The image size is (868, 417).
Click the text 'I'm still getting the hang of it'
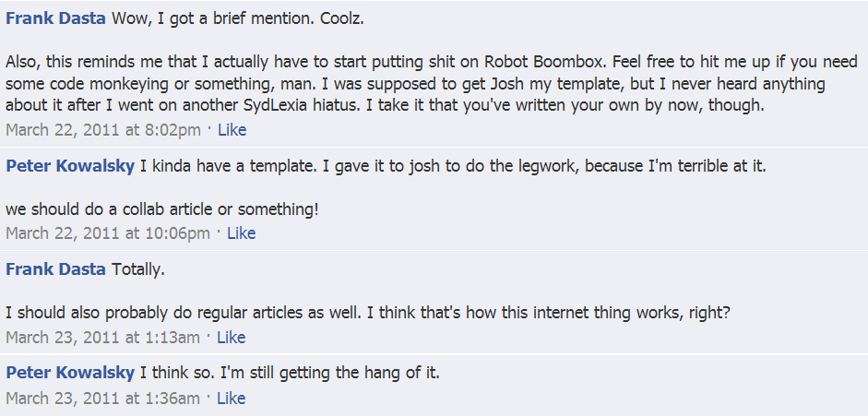[x=330, y=374]
